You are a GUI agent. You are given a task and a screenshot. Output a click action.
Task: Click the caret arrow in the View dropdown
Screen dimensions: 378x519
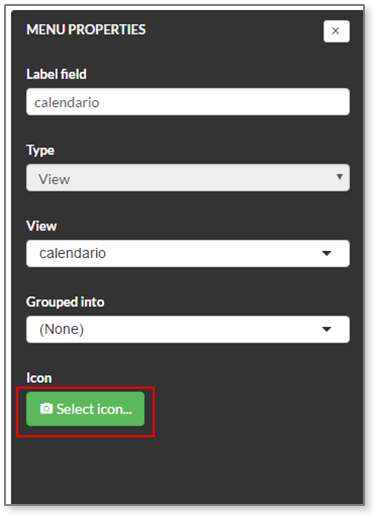327,253
